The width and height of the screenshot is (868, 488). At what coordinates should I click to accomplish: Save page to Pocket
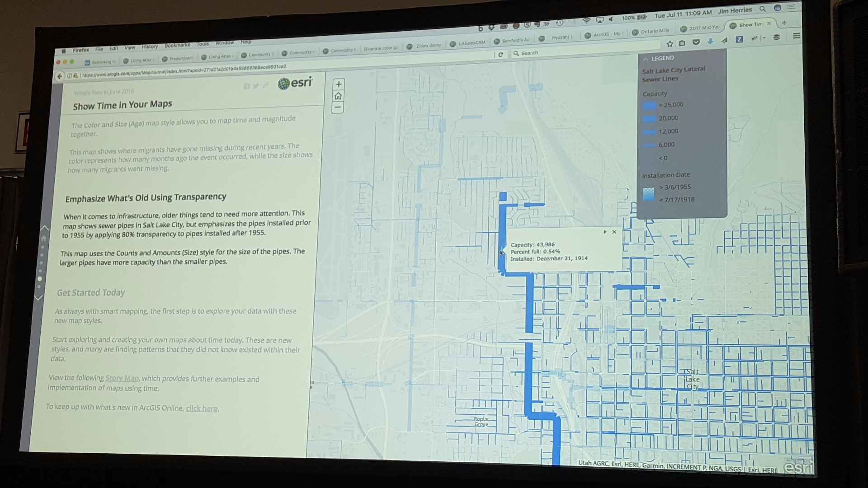[696, 42]
